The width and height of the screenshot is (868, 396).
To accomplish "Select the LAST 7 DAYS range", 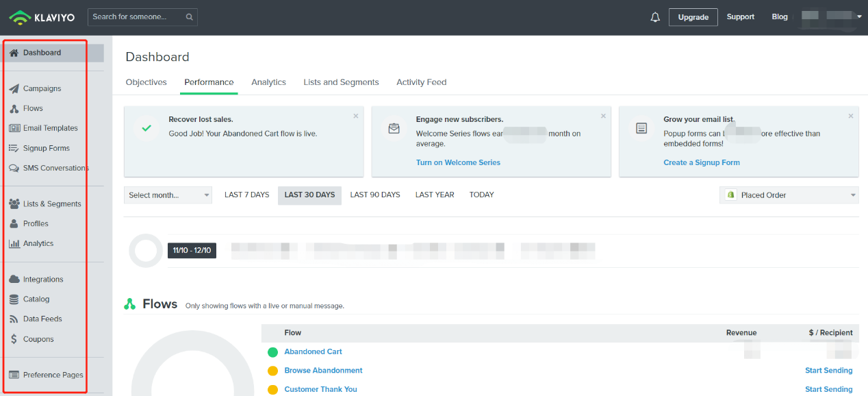I will click(247, 195).
